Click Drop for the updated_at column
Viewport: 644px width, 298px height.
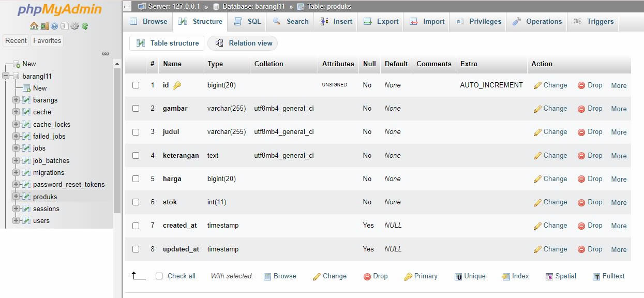coord(590,249)
